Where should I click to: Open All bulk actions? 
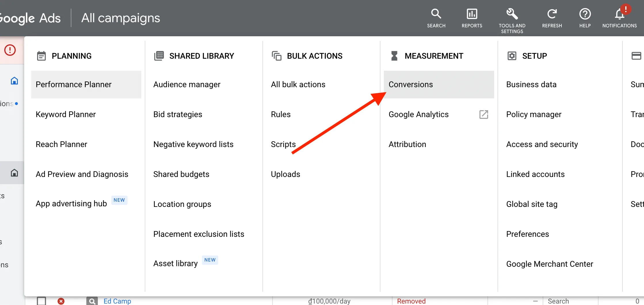(x=298, y=85)
